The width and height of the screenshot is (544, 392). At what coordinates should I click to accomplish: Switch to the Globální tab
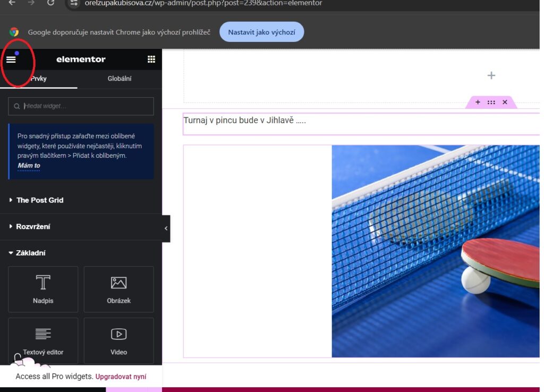pyautogui.click(x=120, y=79)
